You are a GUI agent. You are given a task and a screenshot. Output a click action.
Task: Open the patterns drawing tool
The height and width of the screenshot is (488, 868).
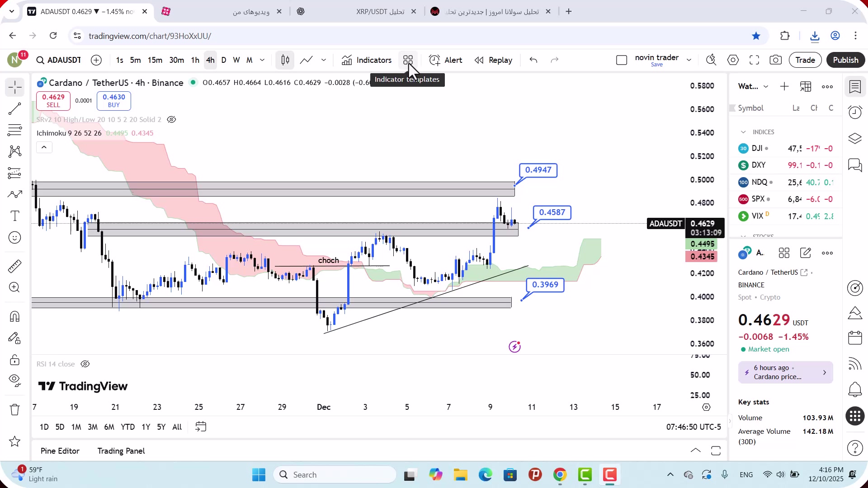[x=15, y=151]
